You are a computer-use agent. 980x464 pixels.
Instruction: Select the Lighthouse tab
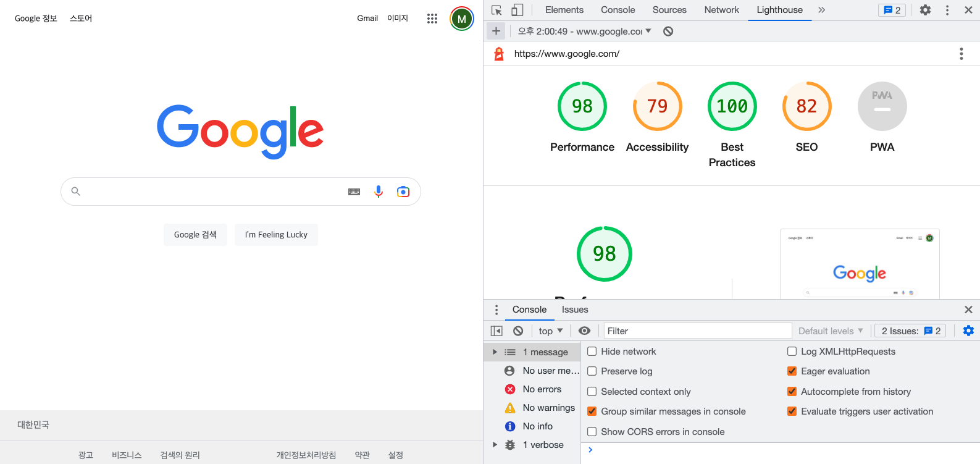tap(780, 10)
